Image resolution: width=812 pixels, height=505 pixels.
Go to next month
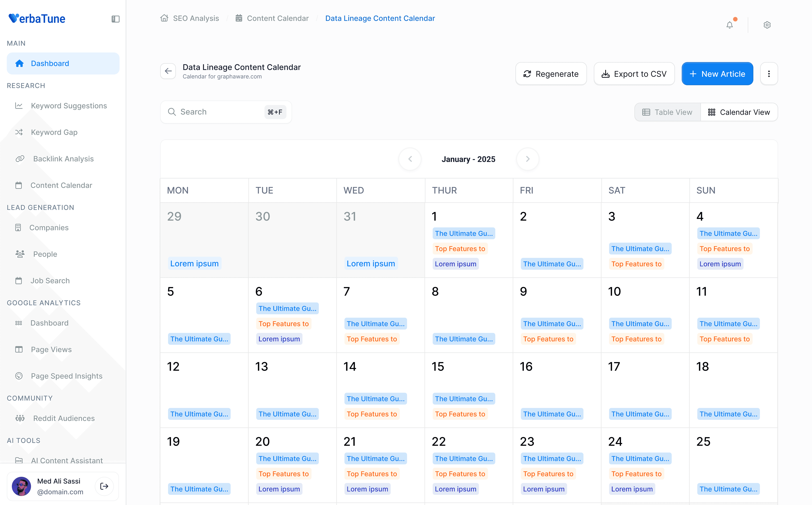click(528, 159)
